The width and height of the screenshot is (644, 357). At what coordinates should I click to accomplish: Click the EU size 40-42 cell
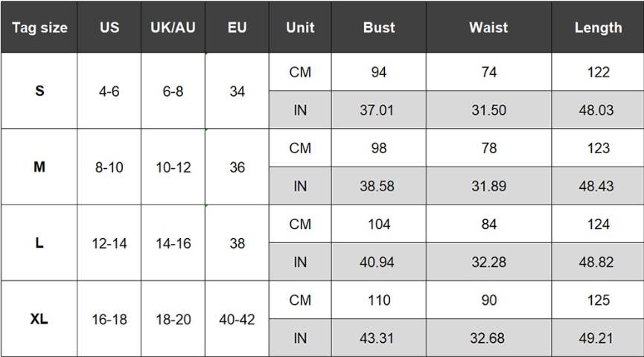point(237,319)
